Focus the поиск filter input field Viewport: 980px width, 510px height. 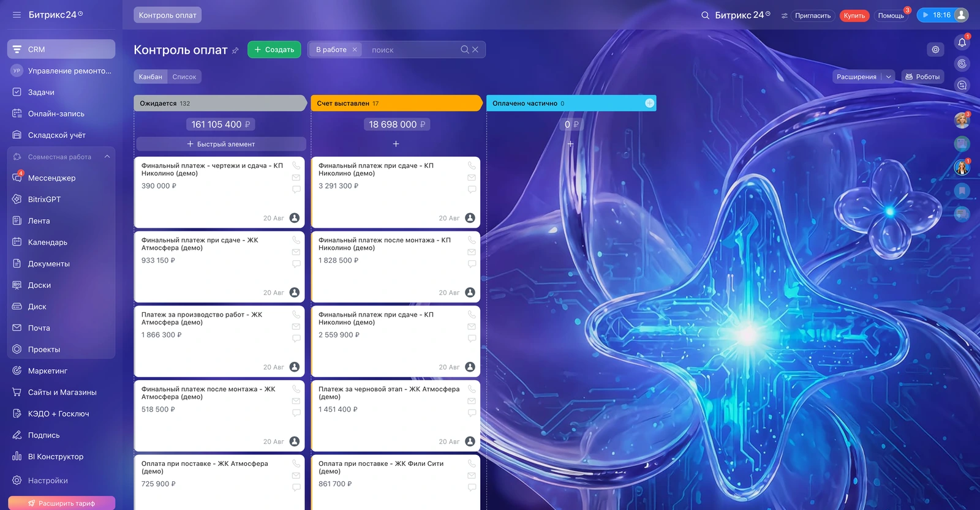(x=413, y=50)
